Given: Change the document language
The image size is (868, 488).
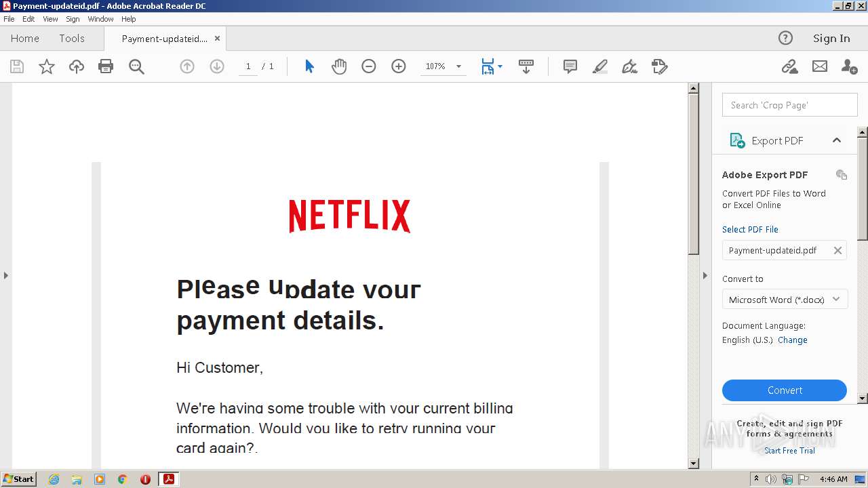Looking at the screenshot, I should 793,340.
